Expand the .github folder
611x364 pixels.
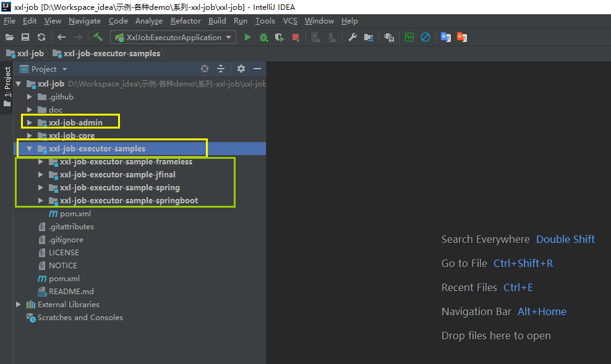(30, 96)
